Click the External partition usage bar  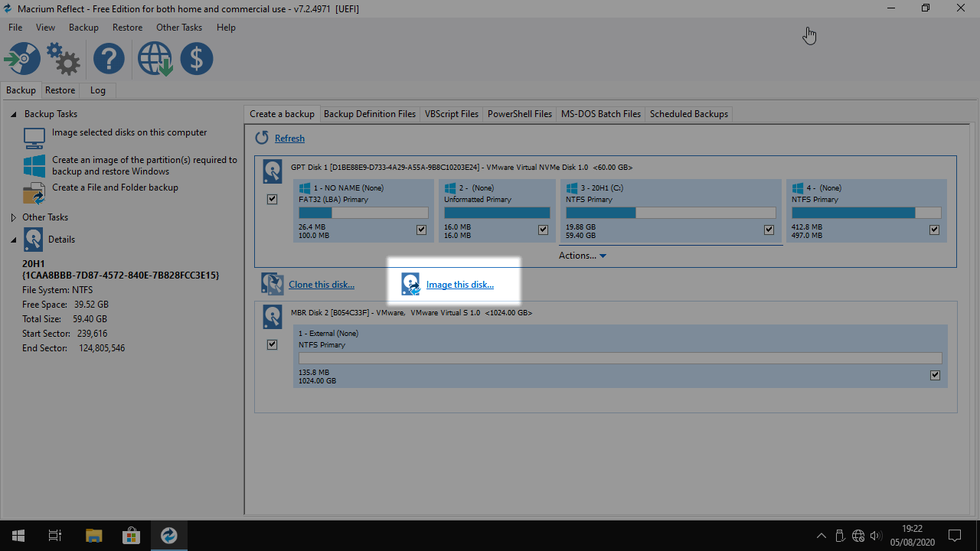click(620, 358)
